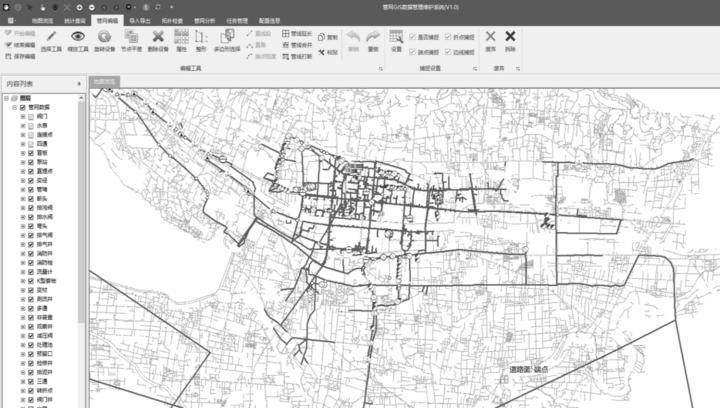Screen dimensions: 720x408
Task: Open the snapping settings grid icon
Action: click(x=396, y=37)
